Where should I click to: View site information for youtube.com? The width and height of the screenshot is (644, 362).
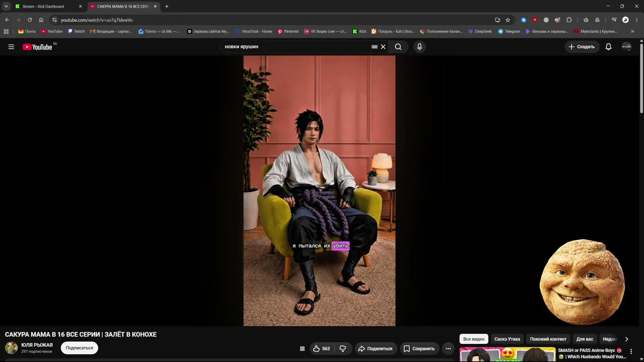(x=54, y=20)
